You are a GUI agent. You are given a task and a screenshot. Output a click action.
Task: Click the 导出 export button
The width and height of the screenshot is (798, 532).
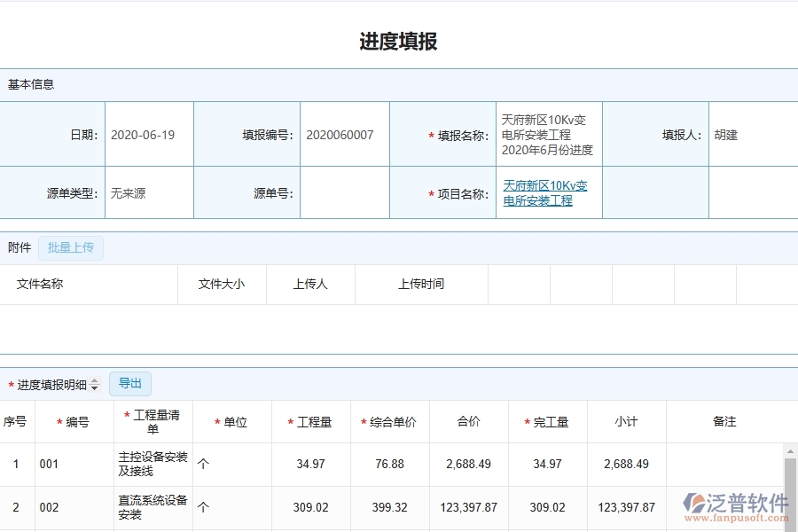[129, 383]
